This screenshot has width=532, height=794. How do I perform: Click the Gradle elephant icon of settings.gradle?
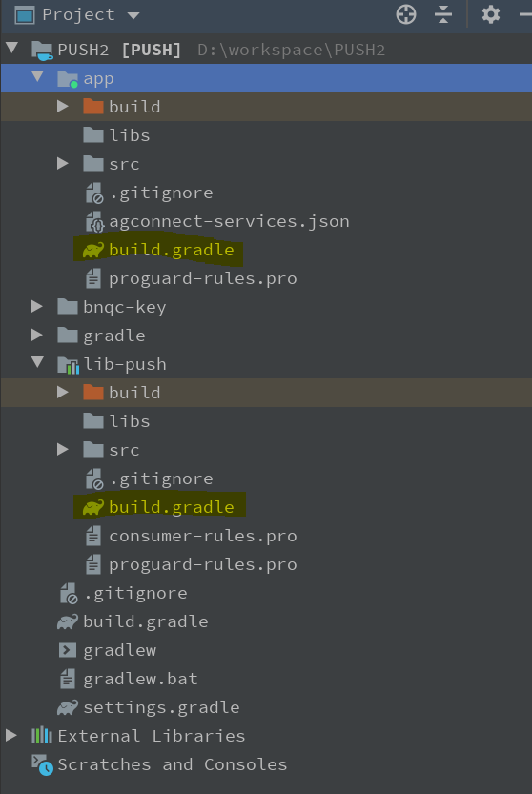tap(68, 707)
